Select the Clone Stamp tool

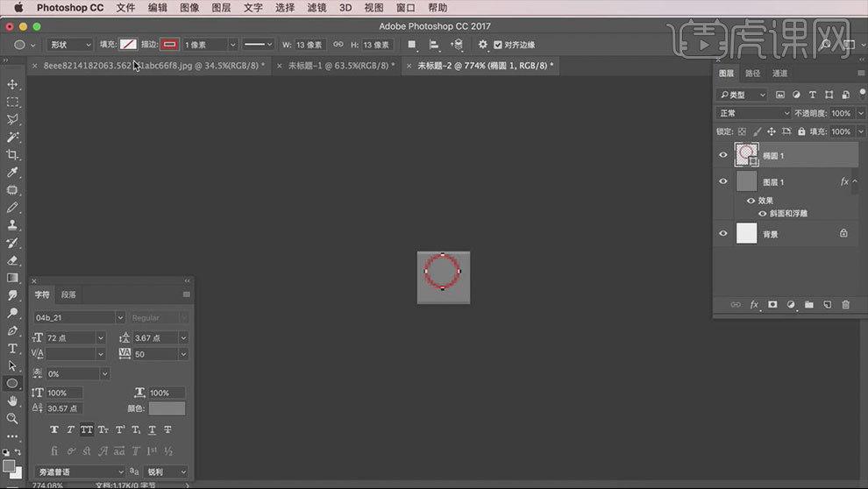tap(12, 225)
